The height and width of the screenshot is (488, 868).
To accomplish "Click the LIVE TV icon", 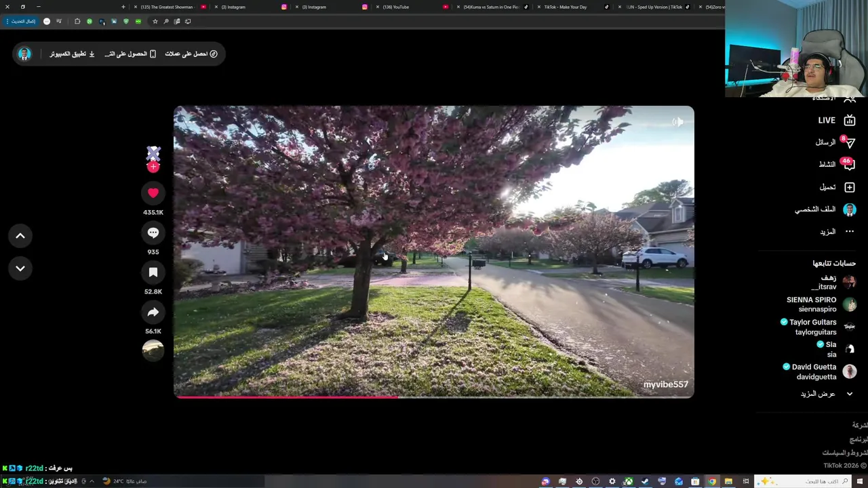I will pos(850,120).
